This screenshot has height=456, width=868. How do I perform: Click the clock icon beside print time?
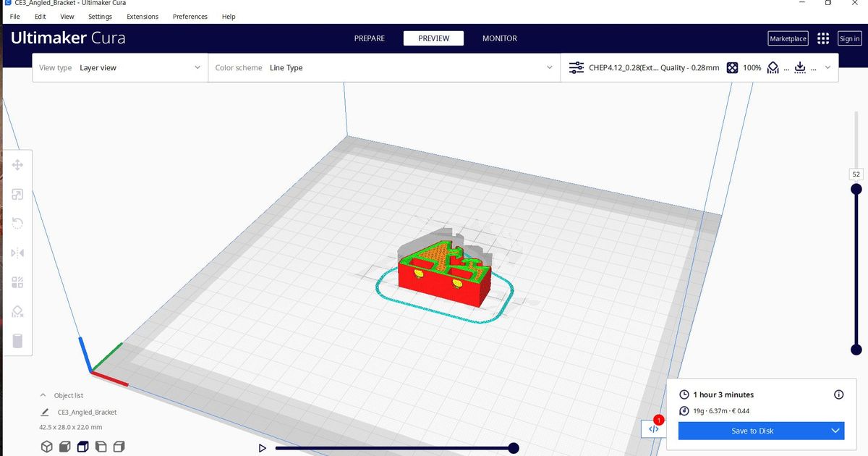click(x=684, y=394)
